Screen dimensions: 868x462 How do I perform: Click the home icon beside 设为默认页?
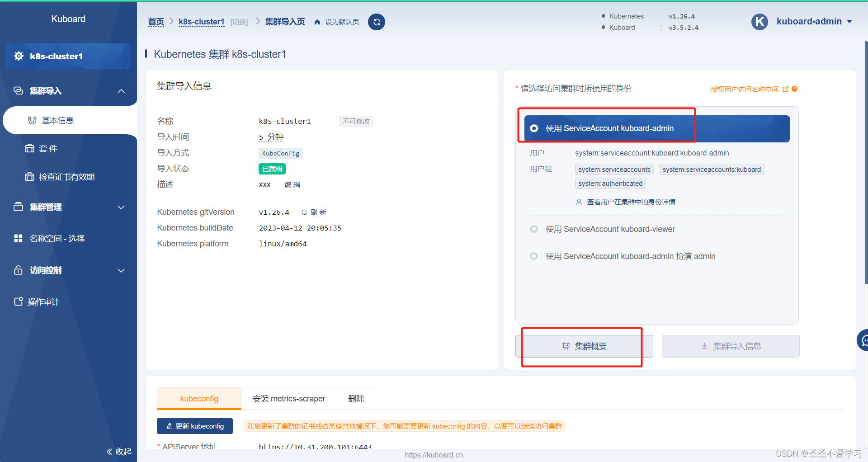(x=317, y=22)
